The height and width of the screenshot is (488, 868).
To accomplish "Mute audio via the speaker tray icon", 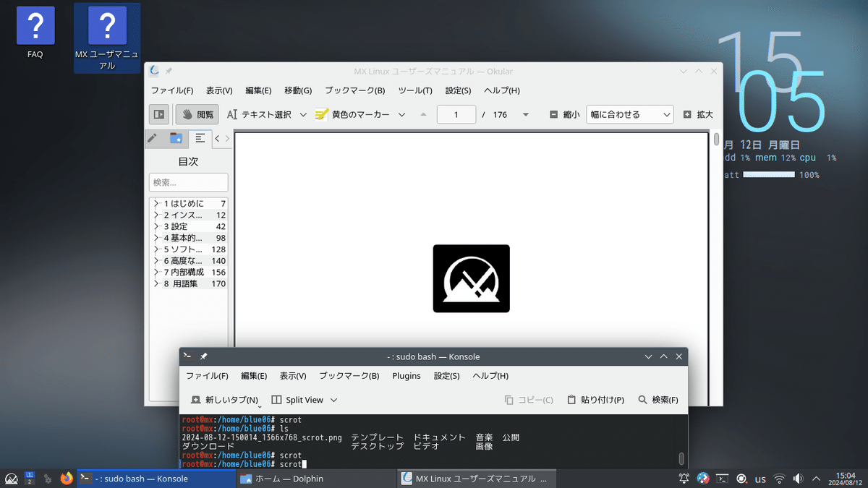I will [798, 478].
